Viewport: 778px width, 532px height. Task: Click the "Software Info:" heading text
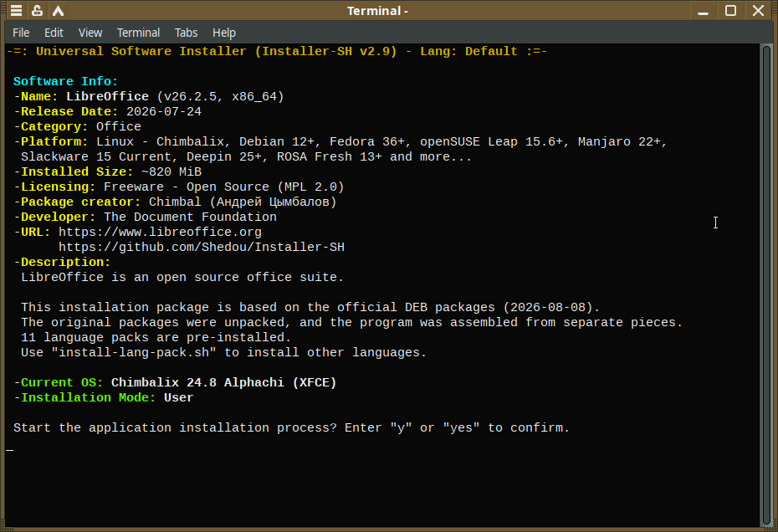tap(65, 81)
